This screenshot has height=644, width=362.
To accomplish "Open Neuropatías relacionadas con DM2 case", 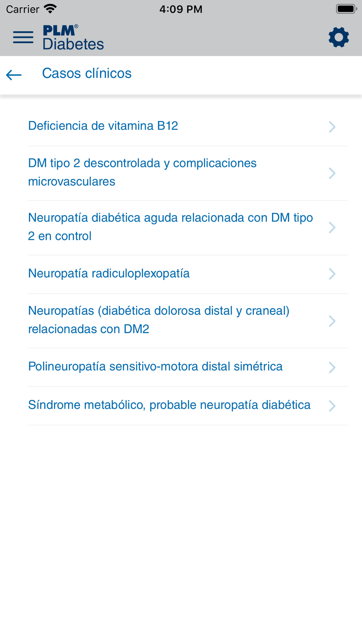I will 188,321.
